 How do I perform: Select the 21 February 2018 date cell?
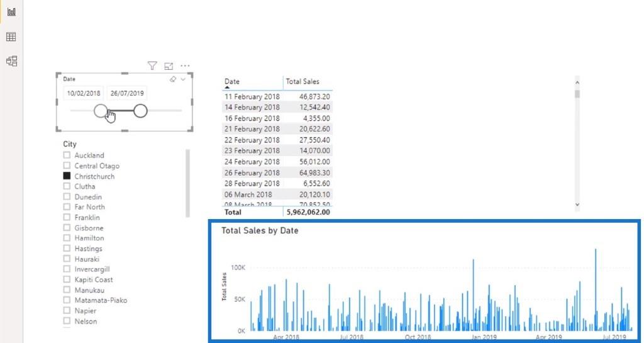click(x=252, y=129)
